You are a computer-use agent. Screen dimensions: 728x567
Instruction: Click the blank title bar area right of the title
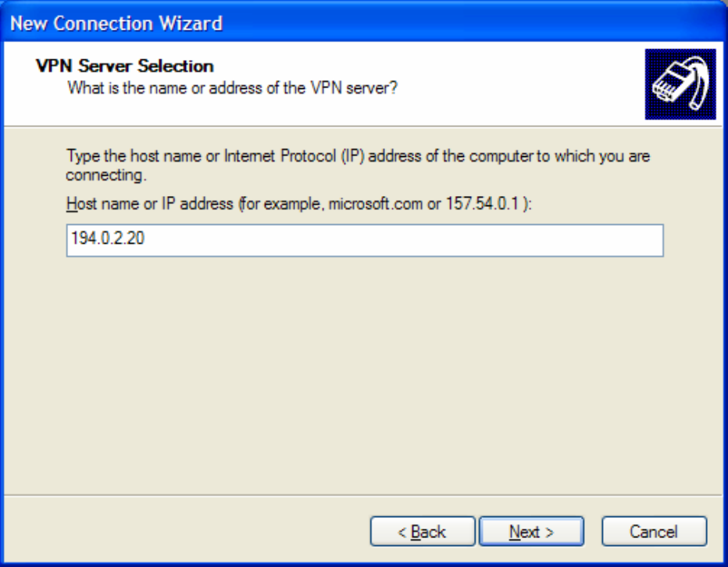tap(469, 23)
